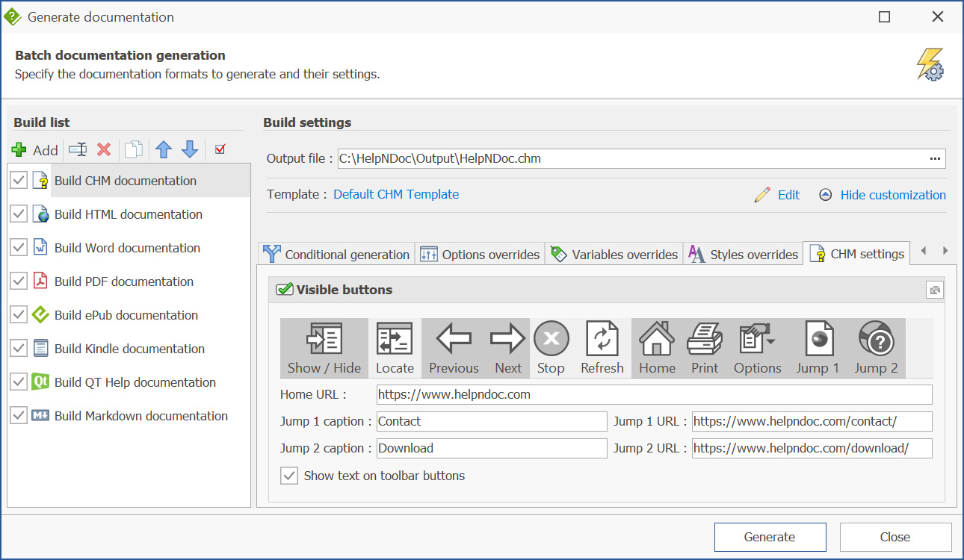964x560 pixels.
Task: Uncheck Build Word documentation checkbox
Action: [x=19, y=248]
